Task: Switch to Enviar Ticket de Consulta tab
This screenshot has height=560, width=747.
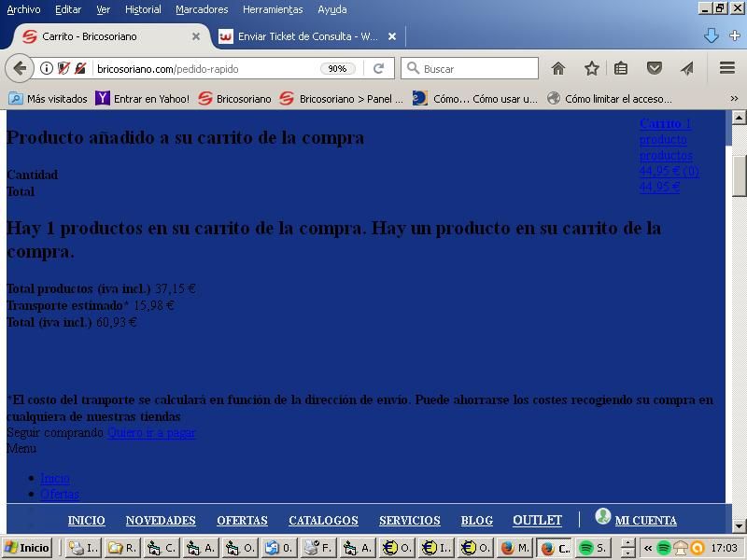Action: pos(307,36)
